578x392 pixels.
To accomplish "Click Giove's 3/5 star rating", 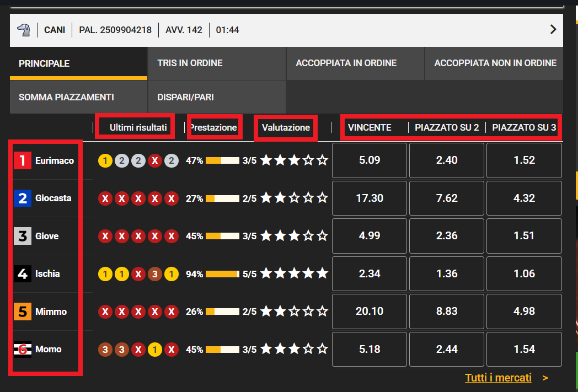I will 294,236.
